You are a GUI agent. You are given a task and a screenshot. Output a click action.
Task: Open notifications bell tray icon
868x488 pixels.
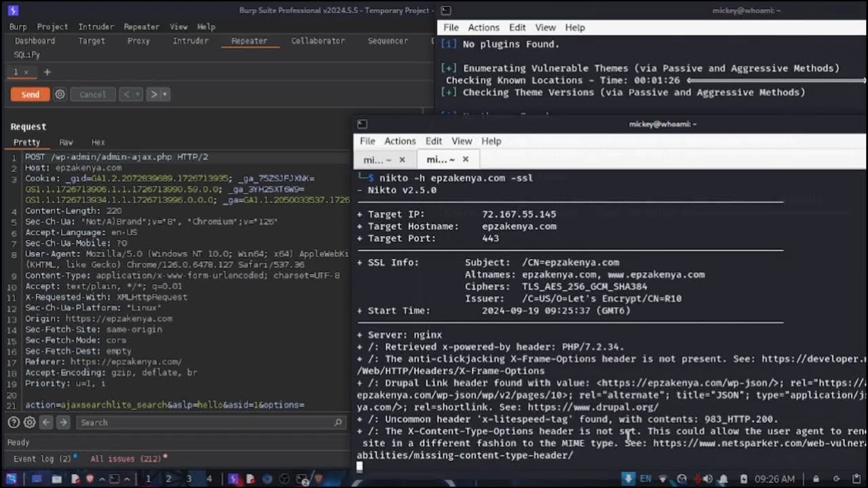(724, 479)
